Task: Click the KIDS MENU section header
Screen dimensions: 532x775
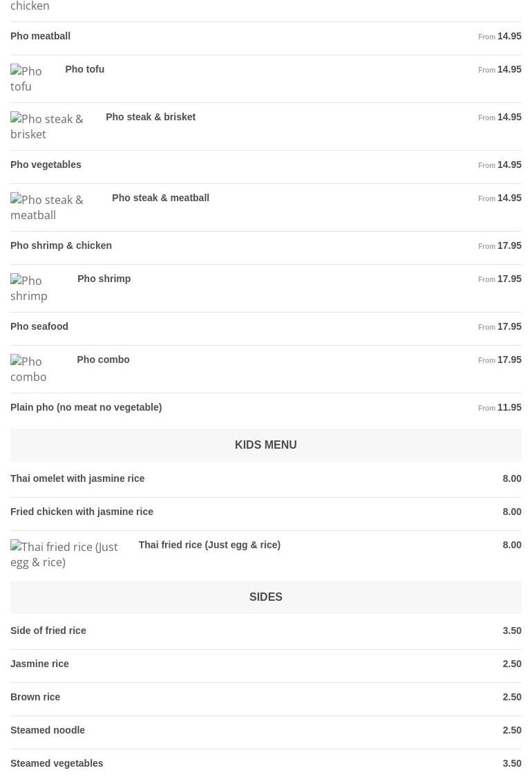Action: (x=265, y=445)
